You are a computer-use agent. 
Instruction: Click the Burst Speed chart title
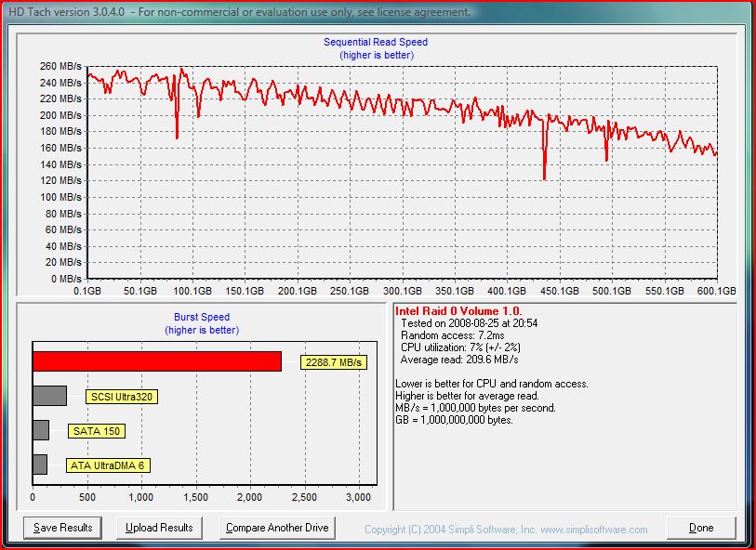202,317
